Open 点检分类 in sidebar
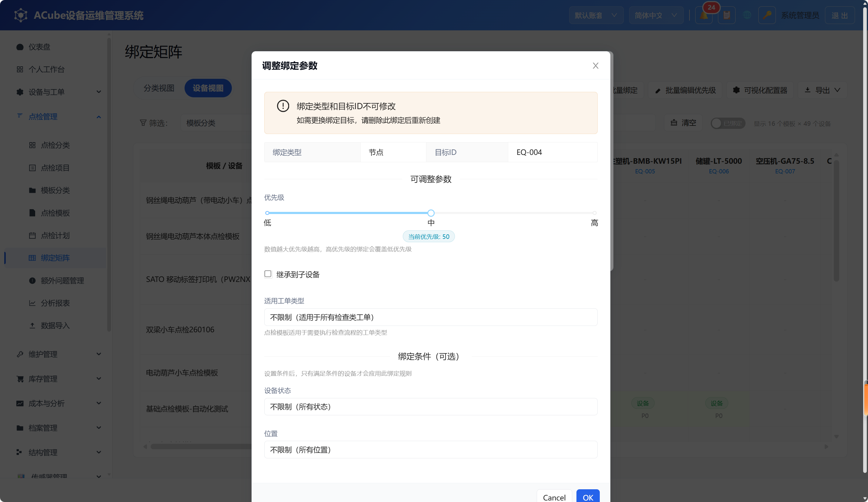 pos(55,145)
